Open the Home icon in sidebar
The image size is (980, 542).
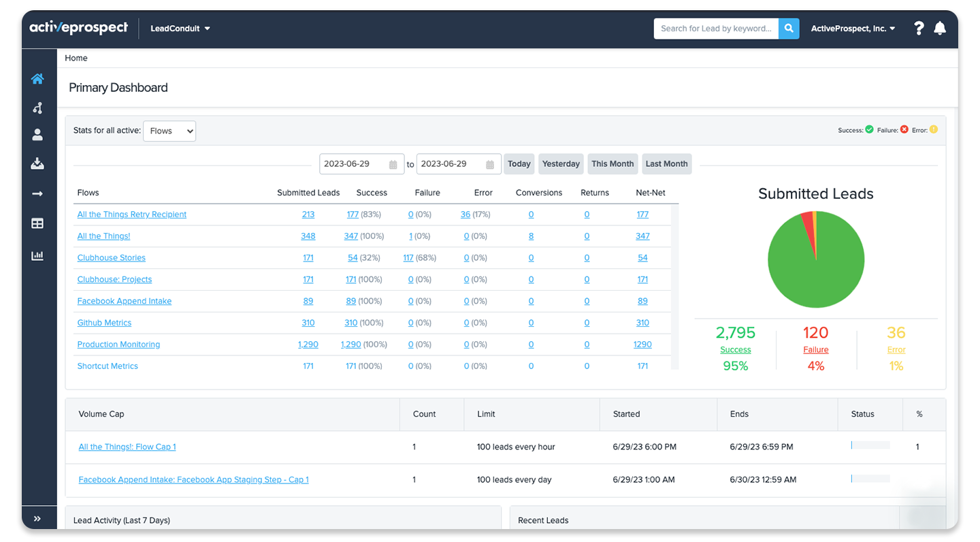37,79
